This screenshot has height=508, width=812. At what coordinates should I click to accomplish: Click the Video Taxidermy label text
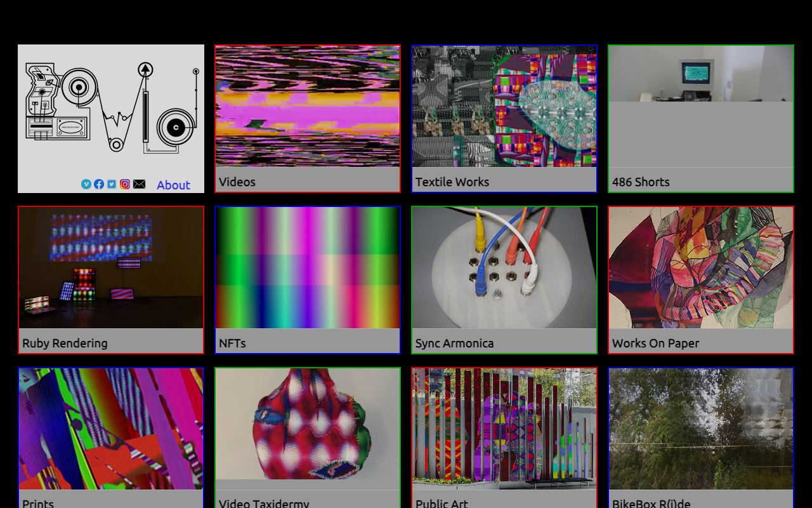click(x=264, y=504)
